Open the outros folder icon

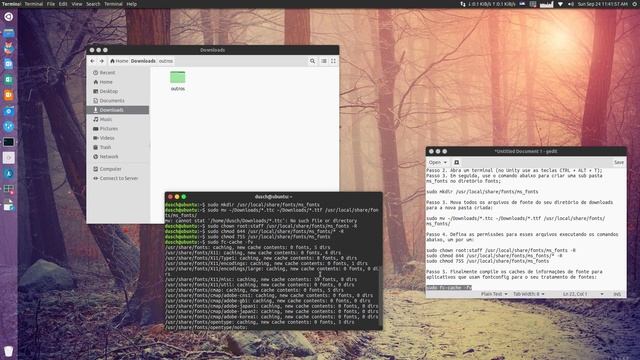(178, 77)
